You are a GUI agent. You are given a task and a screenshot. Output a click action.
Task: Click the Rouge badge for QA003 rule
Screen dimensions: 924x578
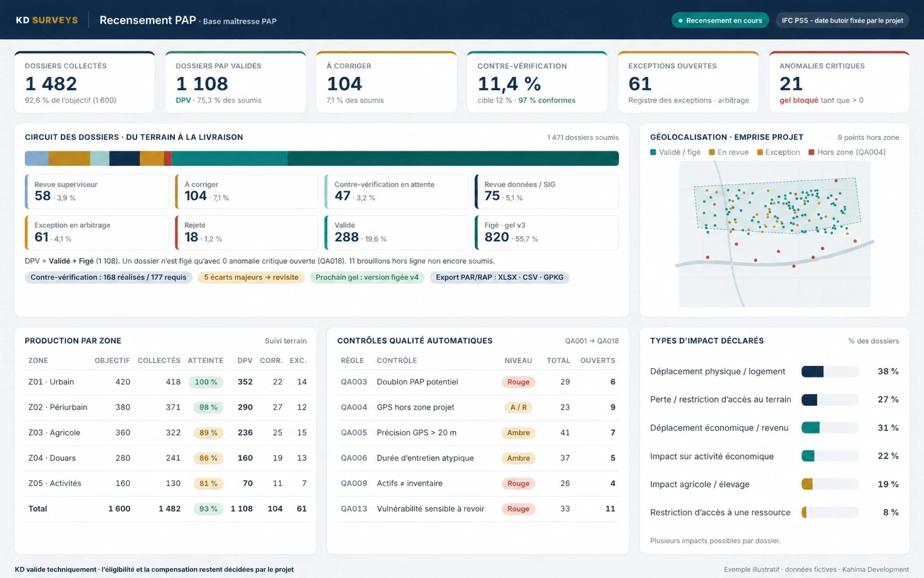(518, 382)
